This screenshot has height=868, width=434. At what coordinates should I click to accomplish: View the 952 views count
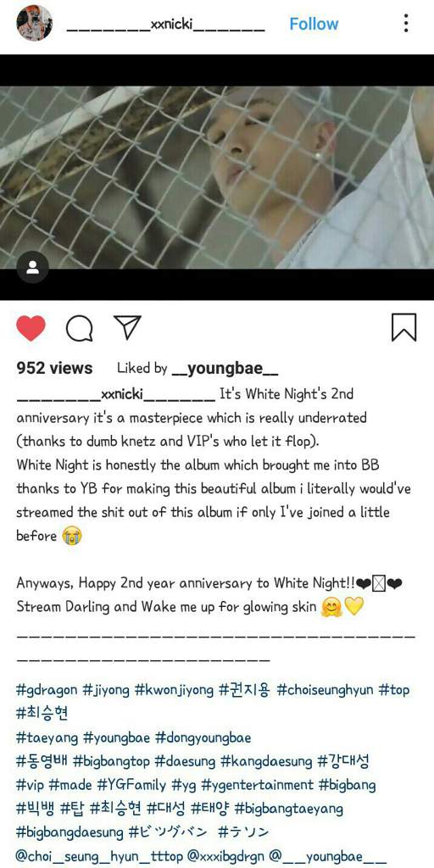tap(54, 369)
